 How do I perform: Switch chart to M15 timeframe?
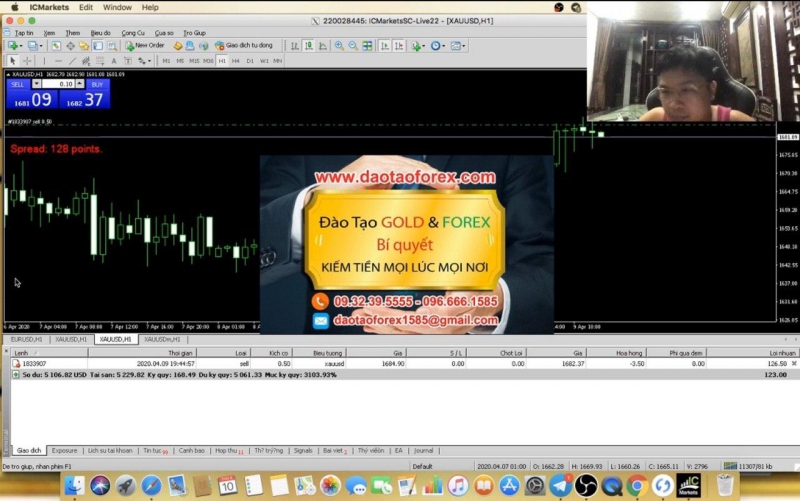[x=194, y=61]
